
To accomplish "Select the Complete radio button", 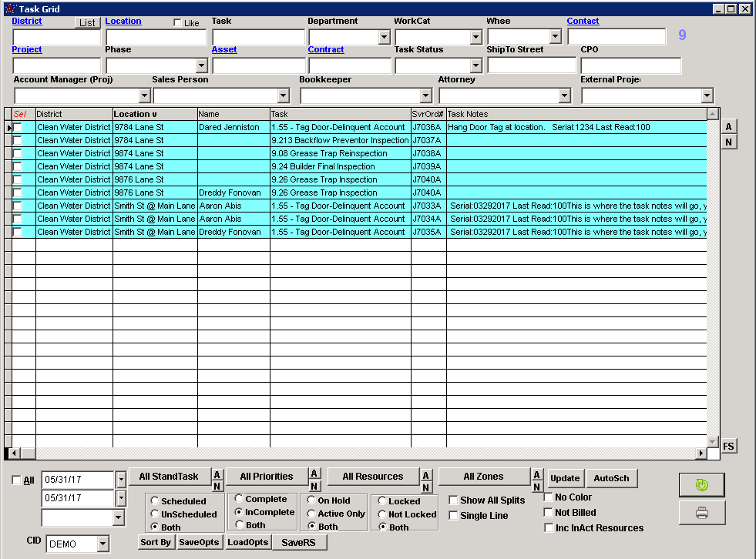I will [239, 498].
